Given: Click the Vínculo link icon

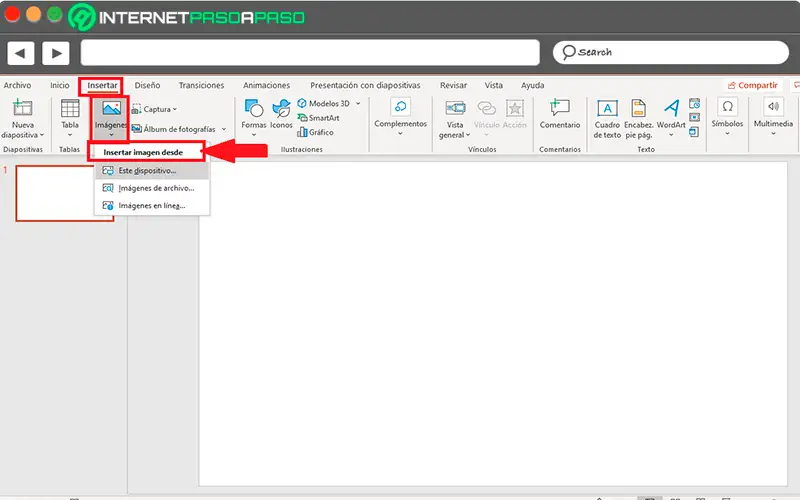Looking at the screenshot, I should [x=486, y=108].
